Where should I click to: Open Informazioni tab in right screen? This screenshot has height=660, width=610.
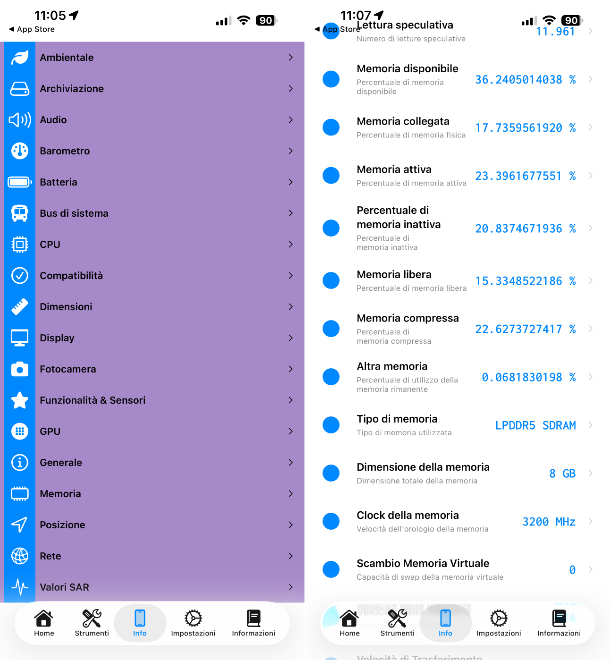click(x=559, y=623)
